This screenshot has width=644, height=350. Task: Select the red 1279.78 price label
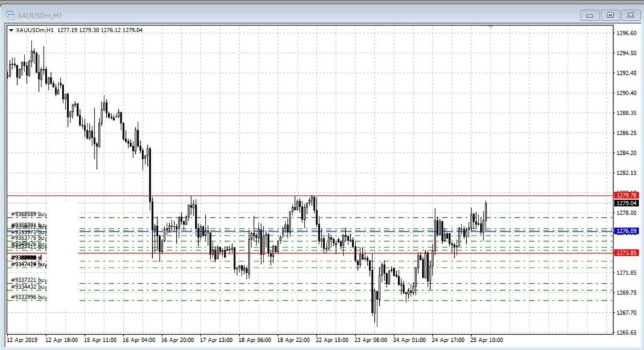click(626, 196)
